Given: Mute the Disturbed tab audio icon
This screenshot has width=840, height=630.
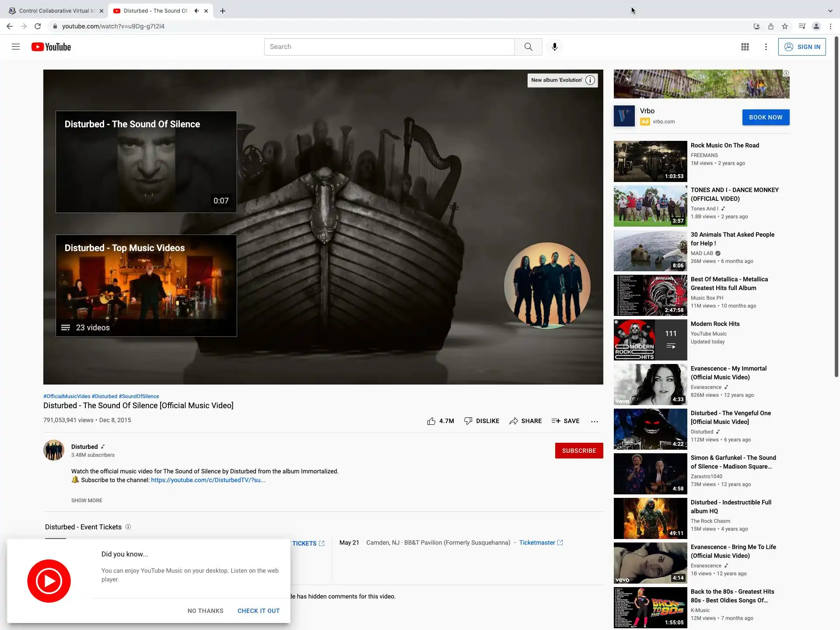Looking at the screenshot, I should [x=196, y=11].
